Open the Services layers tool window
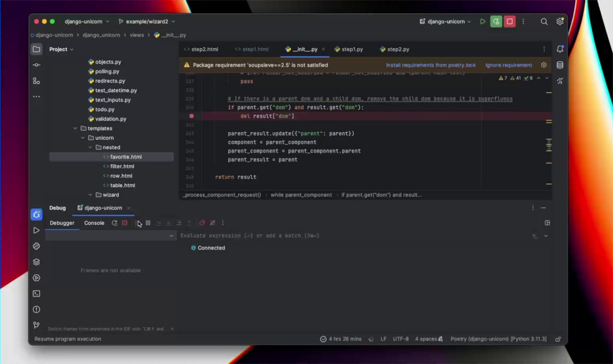The height and width of the screenshot is (364, 613). (36, 262)
